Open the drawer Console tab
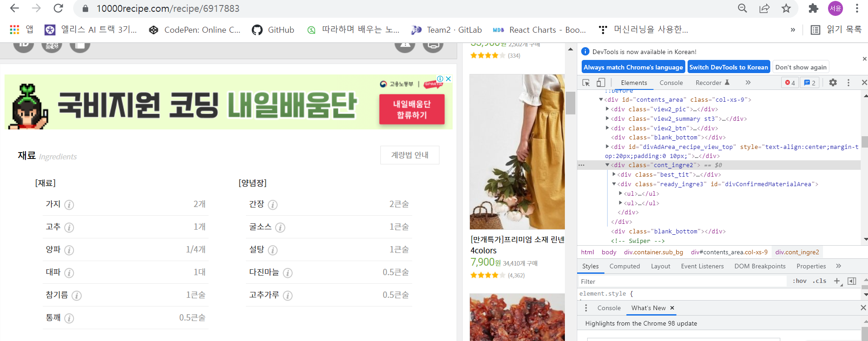Image resolution: width=868 pixels, height=341 pixels. pos(609,308)
